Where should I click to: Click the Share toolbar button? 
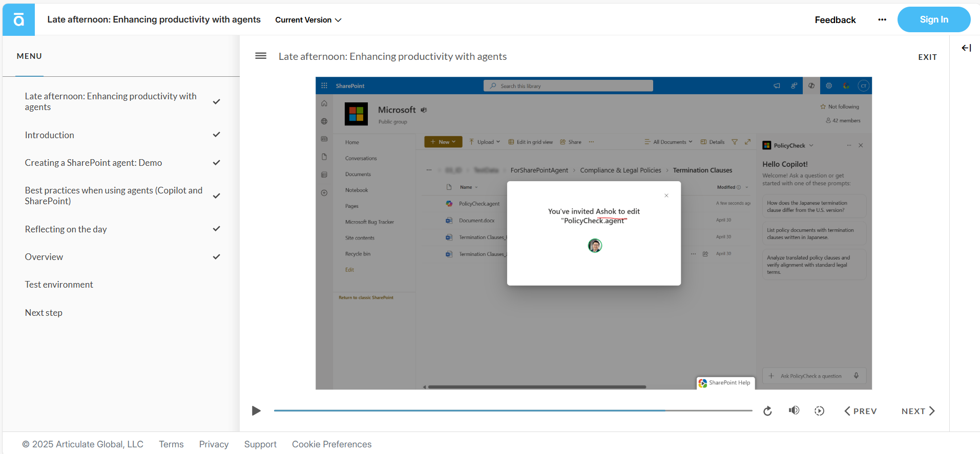570,142
